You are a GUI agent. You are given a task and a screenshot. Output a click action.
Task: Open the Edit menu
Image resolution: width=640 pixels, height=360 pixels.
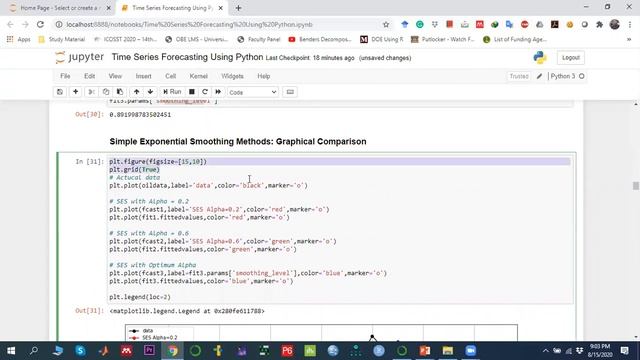(x=89, y=76)
